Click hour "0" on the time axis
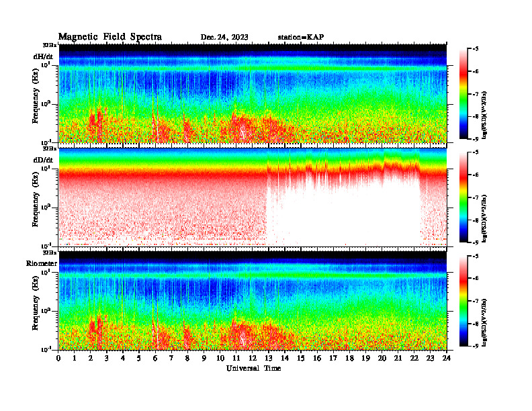 [x=58, y=358]
